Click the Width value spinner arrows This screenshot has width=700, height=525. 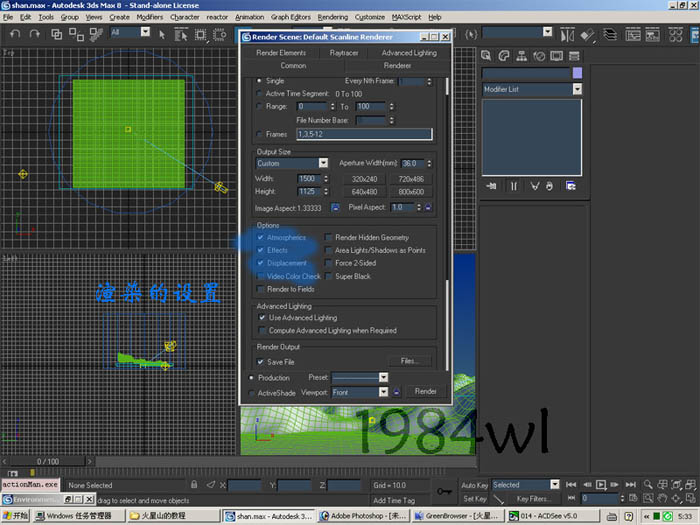coord(326,179)
